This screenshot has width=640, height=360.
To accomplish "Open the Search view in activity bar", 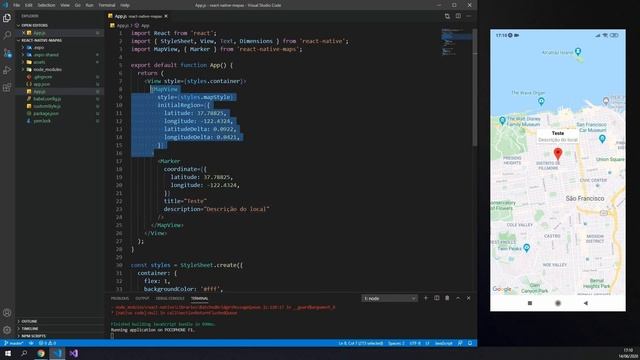I will 7,36.
